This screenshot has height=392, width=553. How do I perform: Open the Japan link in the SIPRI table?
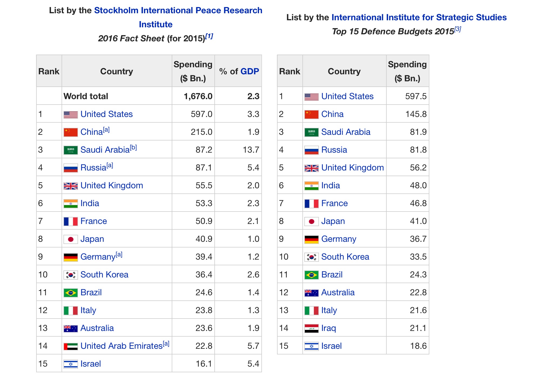point(92,239)
